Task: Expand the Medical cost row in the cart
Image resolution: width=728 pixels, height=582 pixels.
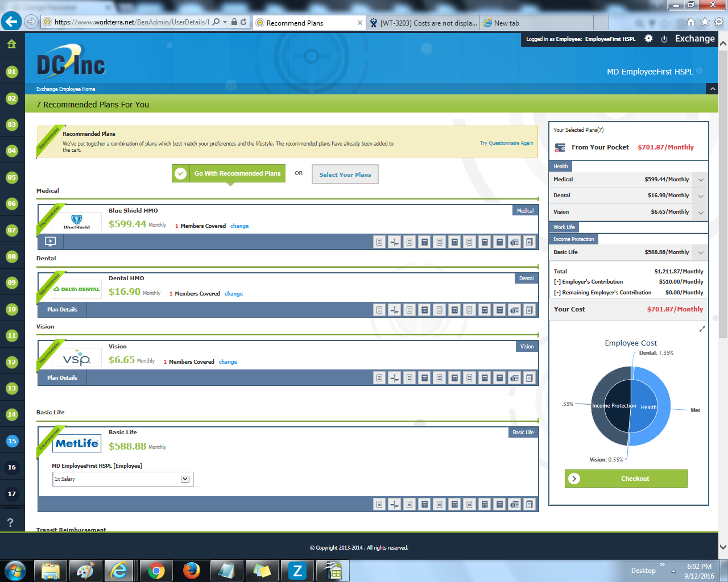Action: click(x=701, y=180)
